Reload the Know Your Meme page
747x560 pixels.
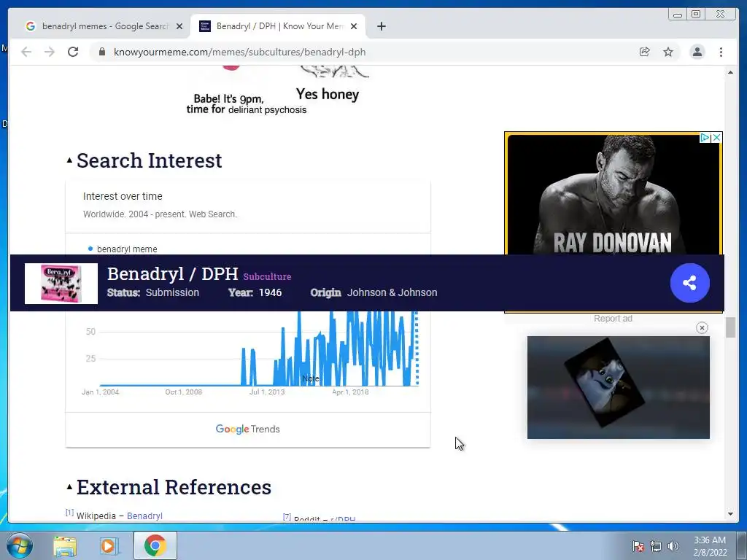click(x=73, y=52)
